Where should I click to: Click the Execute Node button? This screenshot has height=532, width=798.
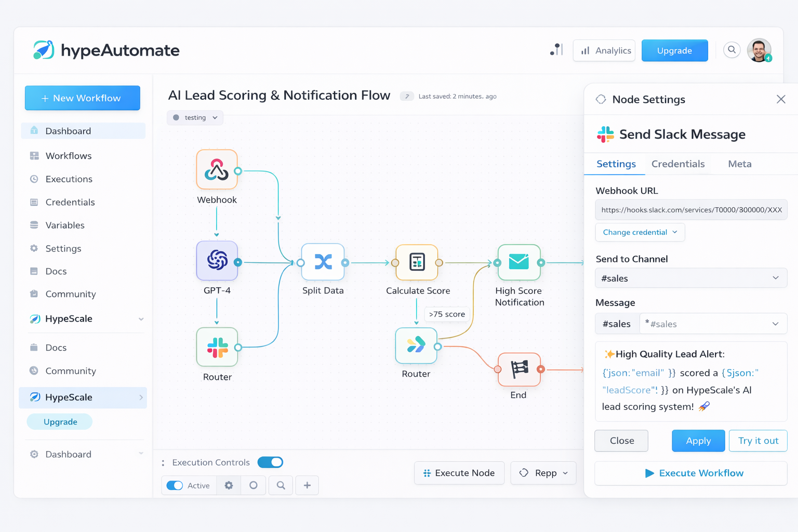(x=459, y=473)
